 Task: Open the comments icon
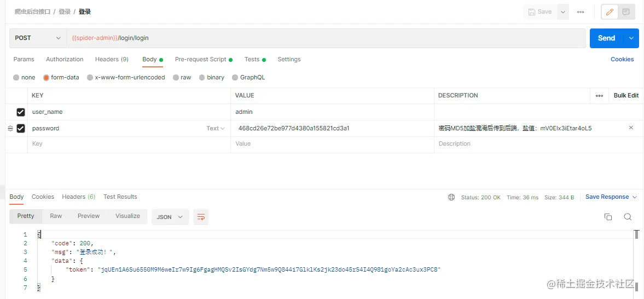(626, 12)
